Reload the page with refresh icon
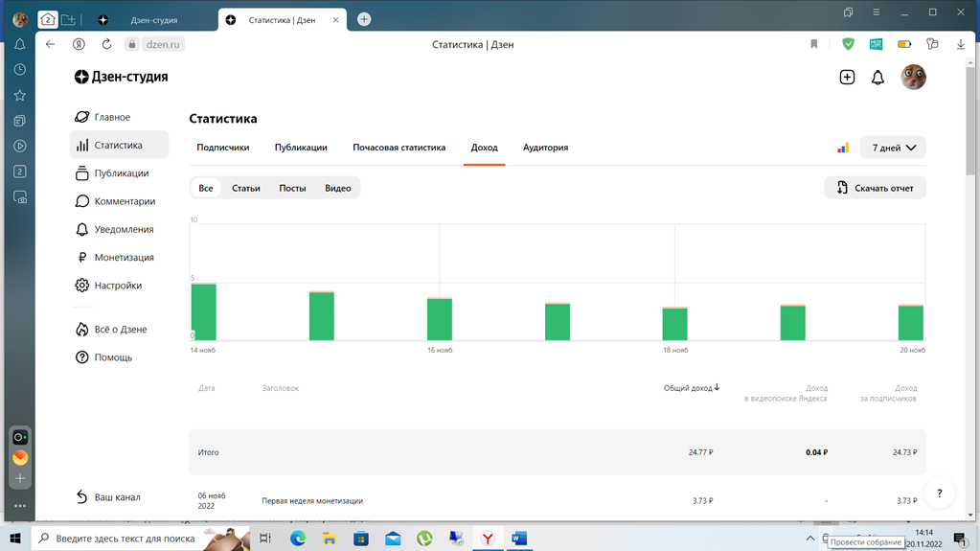The image size is (980, 551). coord(107,44)
